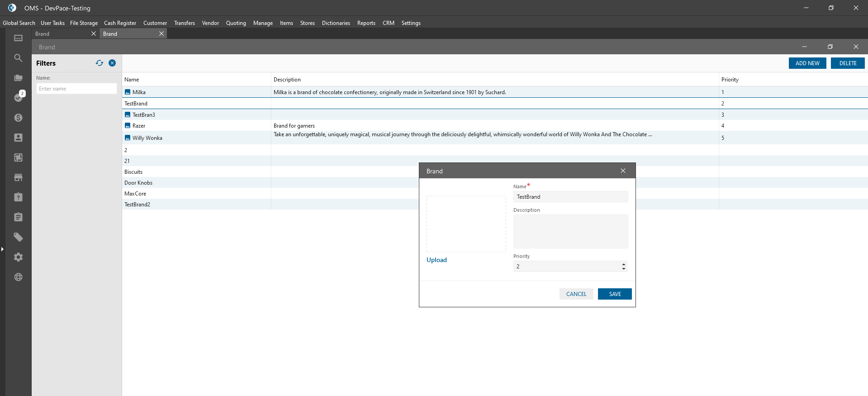Screen dimensions: 868x396
Task: Open the search magnifier in the sidebar
Action: (18, 58)
